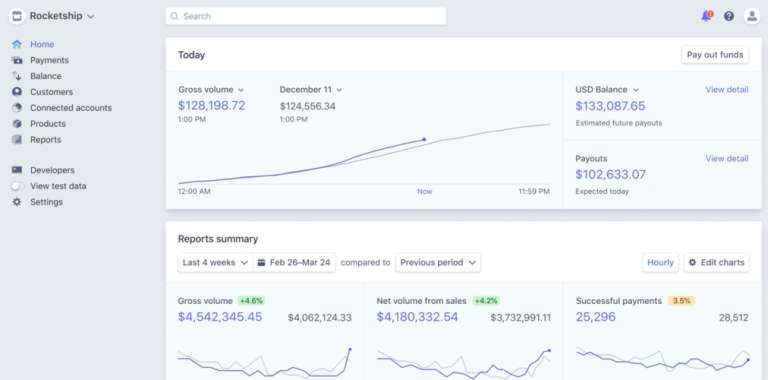Screen dimensions: 768x380
Task: Click the 3.5% successful payments badge
Action: coord(682,301)
